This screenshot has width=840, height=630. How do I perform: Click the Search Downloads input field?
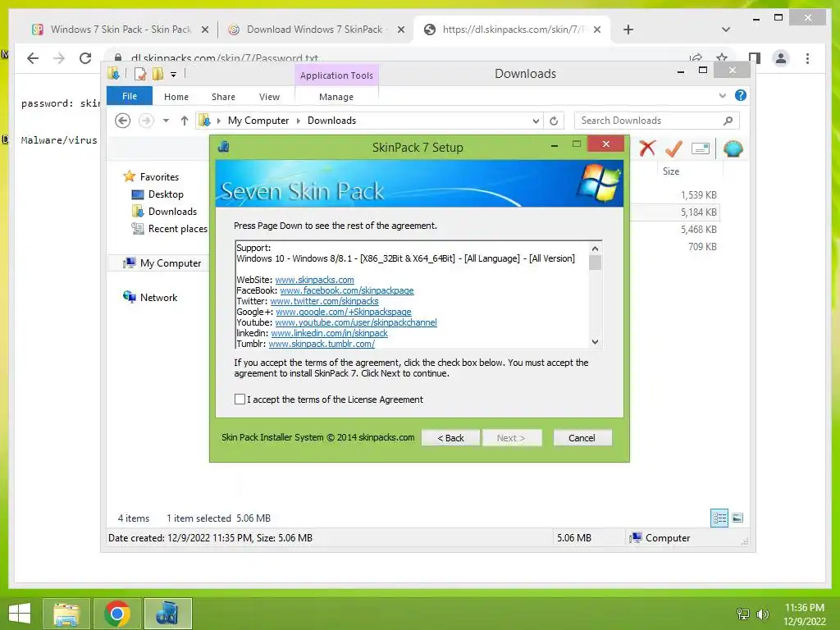tap(656, 121)
